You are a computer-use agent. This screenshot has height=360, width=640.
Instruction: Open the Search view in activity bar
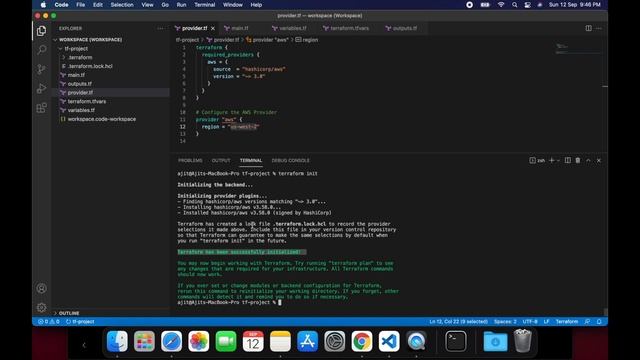[41, 50]
